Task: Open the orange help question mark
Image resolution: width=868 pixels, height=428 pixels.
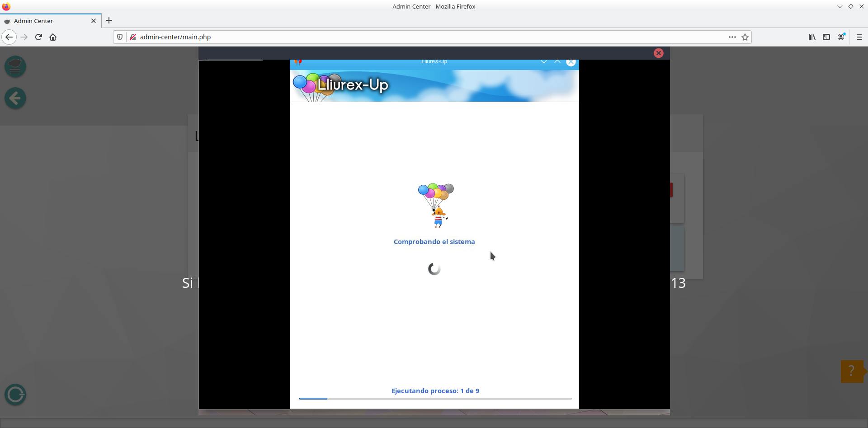Action: (852, 371)
